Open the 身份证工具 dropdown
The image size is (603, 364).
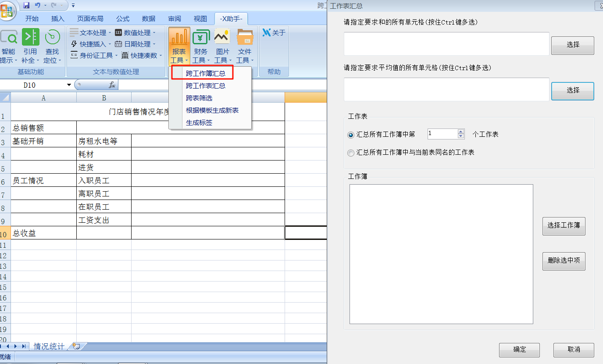94,55
